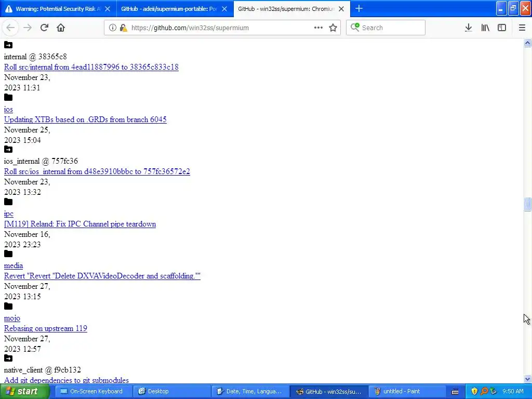Image resolution: width=532 pixels, height=399 pixels.
Task: Close the win32ss/supermium tab
Action: 342,9
